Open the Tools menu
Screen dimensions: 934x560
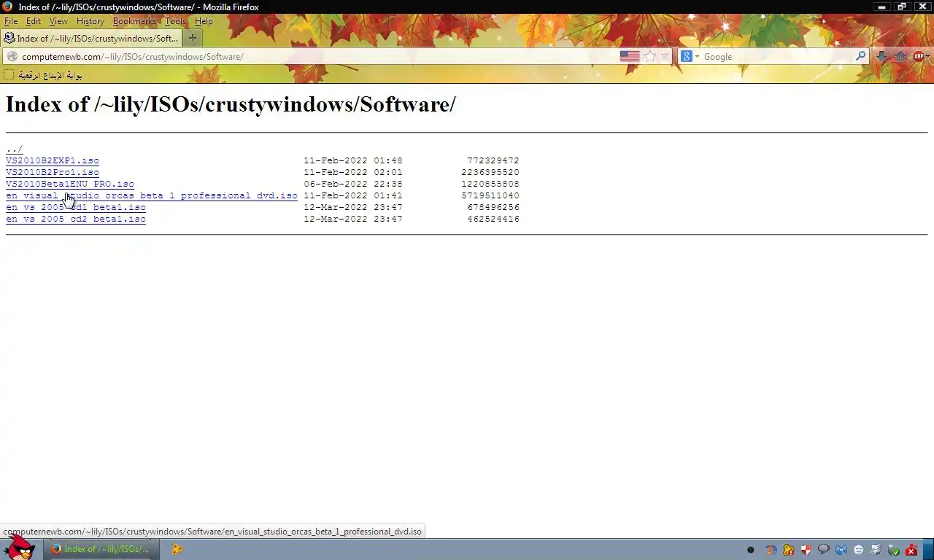175,21
